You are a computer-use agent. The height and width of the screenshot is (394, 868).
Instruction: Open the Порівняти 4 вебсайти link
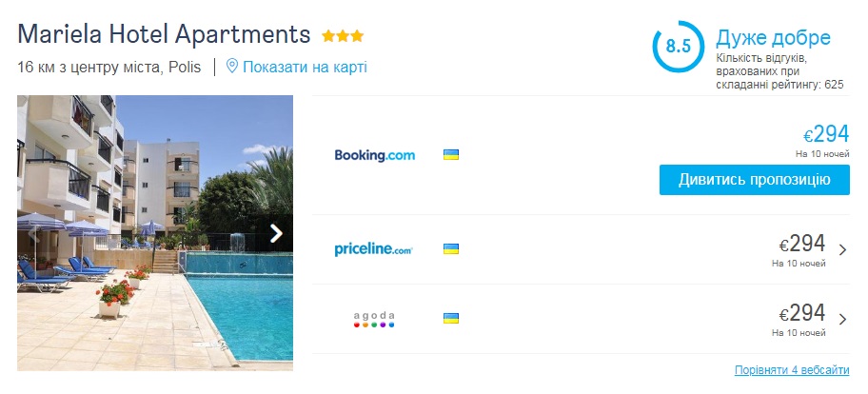coord(792,369)
